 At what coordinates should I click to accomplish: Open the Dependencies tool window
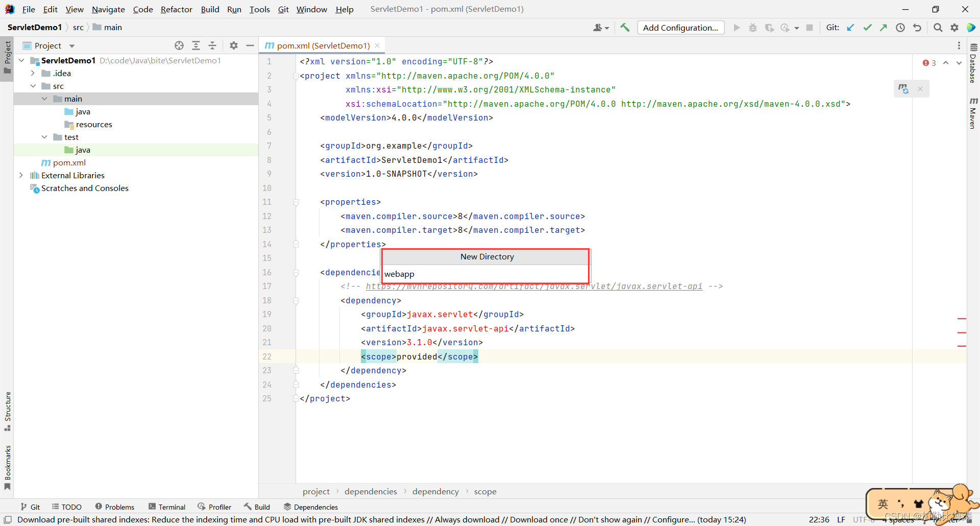coord(311,507)
